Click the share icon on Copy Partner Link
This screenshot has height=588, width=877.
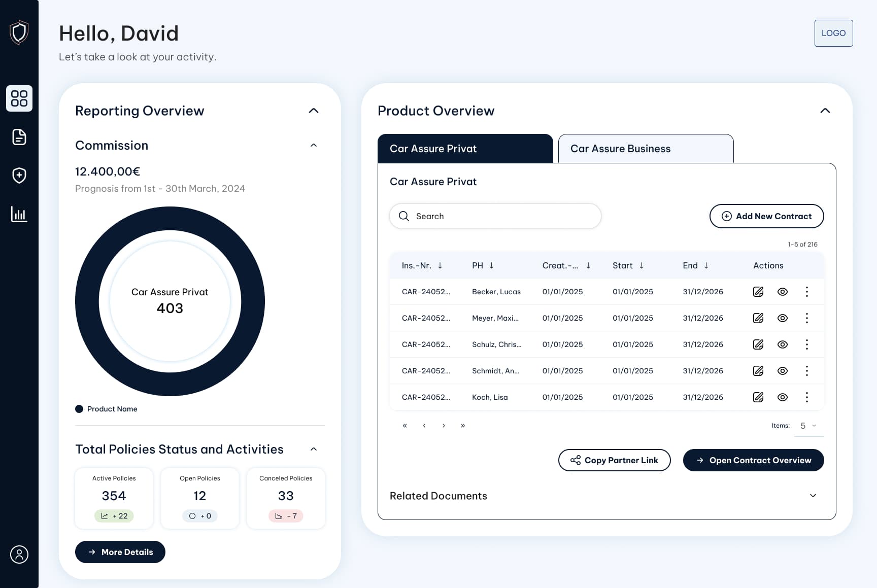click(576, 460)
